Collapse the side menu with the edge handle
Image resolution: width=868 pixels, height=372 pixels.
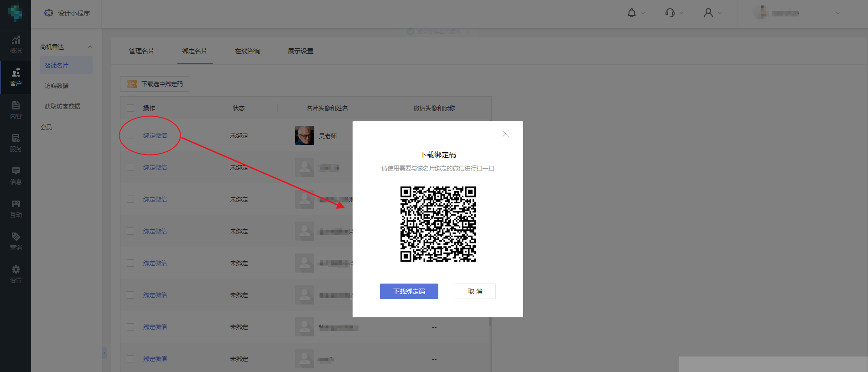(x=104, y=353)
